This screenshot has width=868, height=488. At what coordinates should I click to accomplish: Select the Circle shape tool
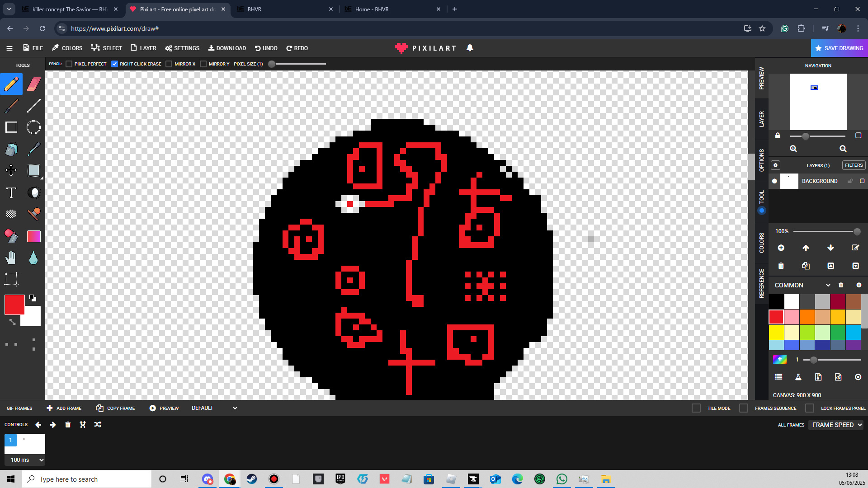coord(33,127)
